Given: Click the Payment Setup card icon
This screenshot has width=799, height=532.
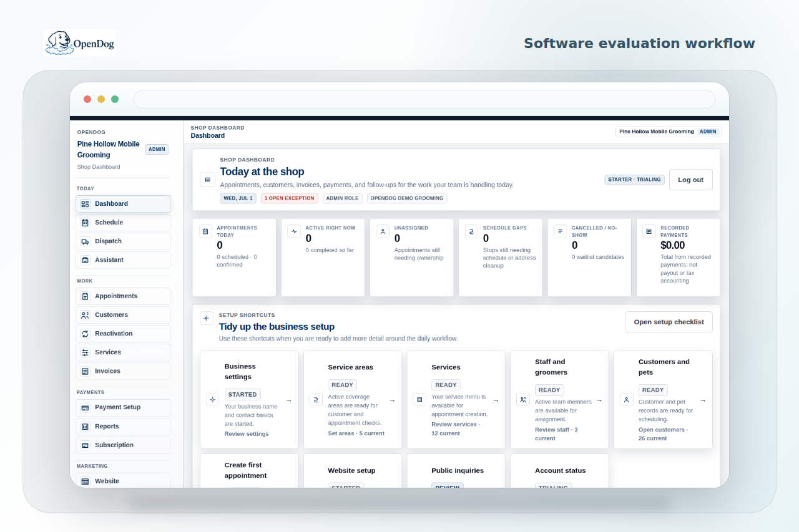Looking at the screenshot, I should coord(85,407).
